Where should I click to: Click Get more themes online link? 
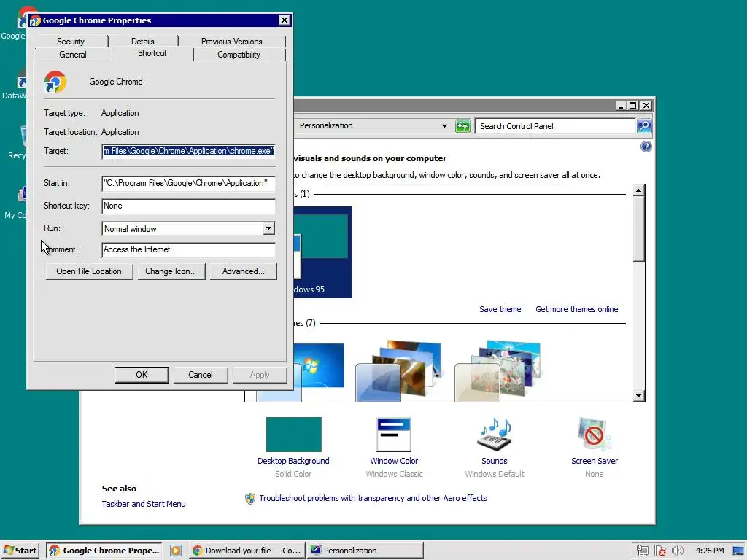(576, 309)
